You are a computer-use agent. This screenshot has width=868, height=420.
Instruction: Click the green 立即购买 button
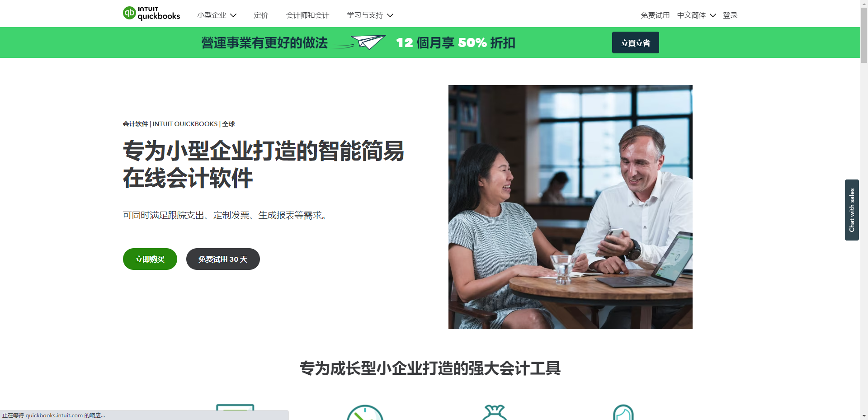tap(150, 259)
